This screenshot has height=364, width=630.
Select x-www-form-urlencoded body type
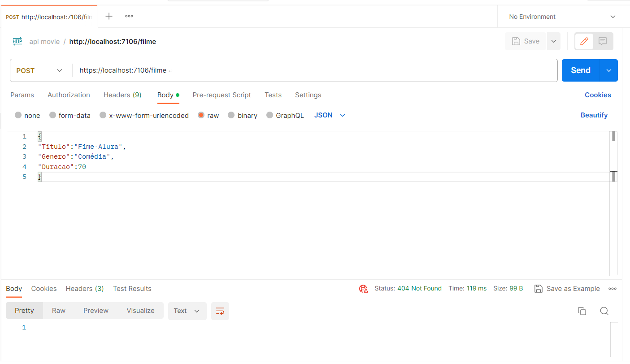coord(144,115)
